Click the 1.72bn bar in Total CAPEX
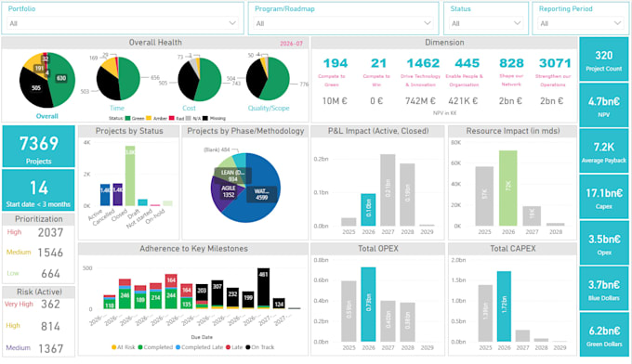The height and width of the screenshot is (364, 632). (504, 306)
